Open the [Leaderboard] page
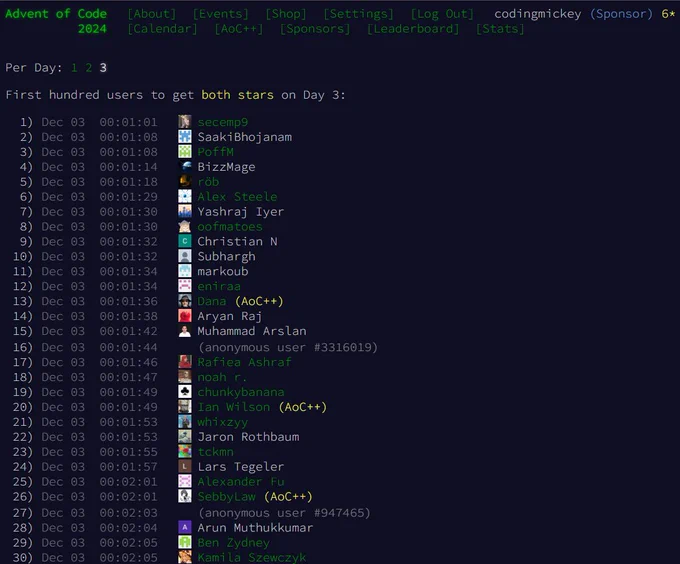Viewport: 680px width, 564px height. tap(413, 29)
